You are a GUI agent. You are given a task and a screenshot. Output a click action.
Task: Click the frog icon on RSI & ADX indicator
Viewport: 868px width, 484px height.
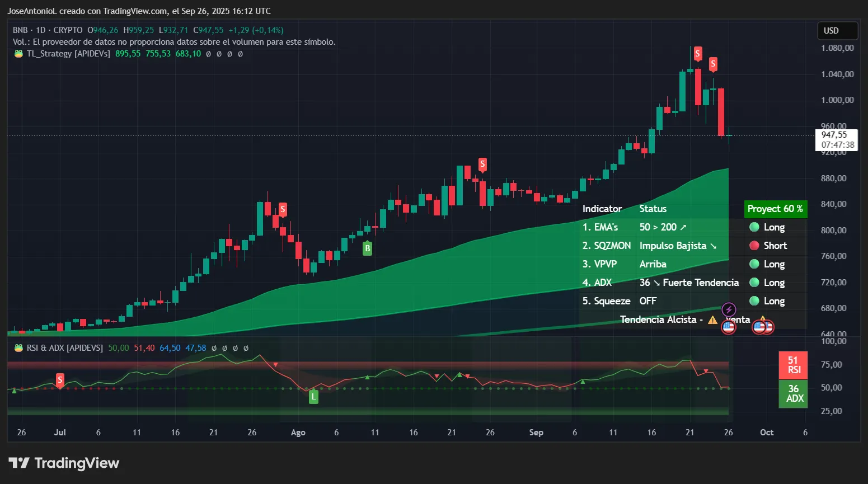click(17, 347)
